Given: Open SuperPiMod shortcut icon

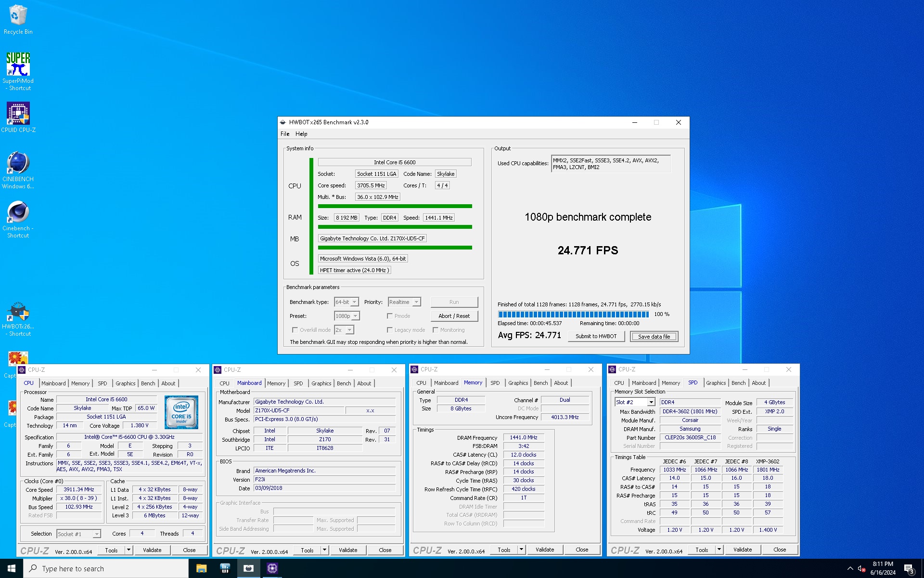Looking at the screenshot, I should click(x=18, y=71).
